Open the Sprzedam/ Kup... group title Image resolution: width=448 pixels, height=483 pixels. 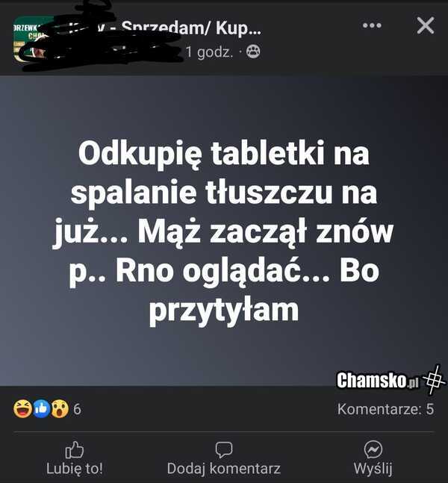[x=191, y=28]
